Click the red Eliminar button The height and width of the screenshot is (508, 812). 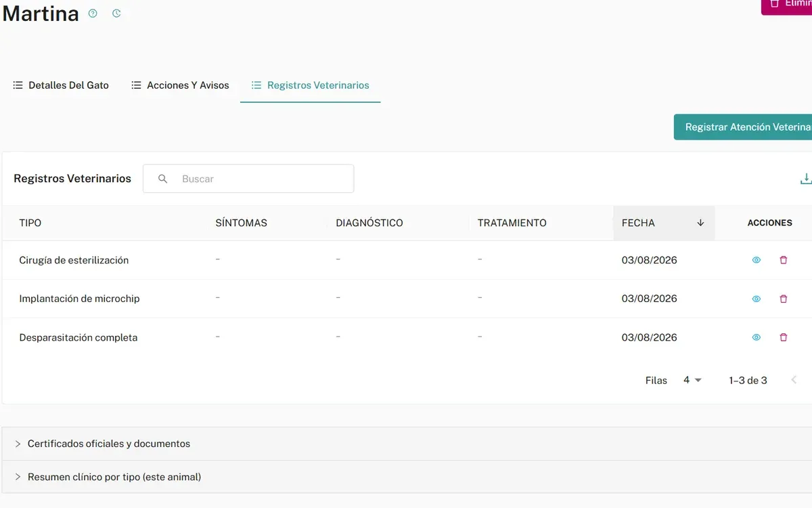[786, 6]
